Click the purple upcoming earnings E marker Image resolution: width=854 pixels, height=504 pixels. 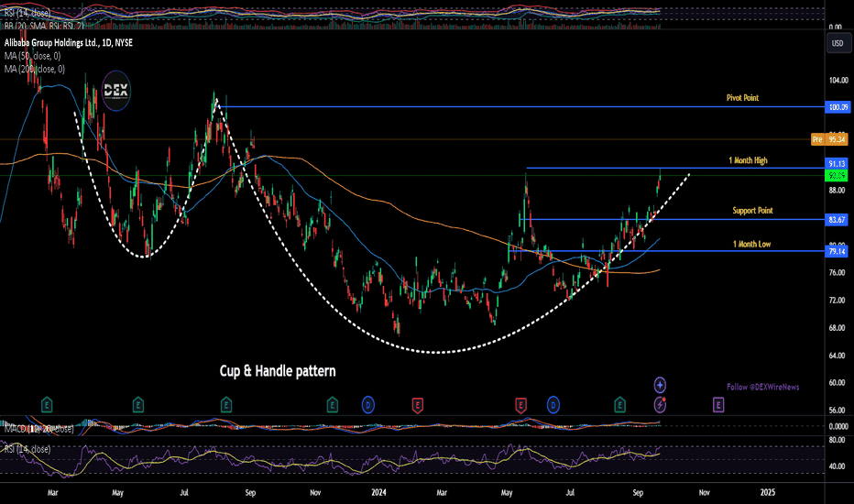(718, 405)
